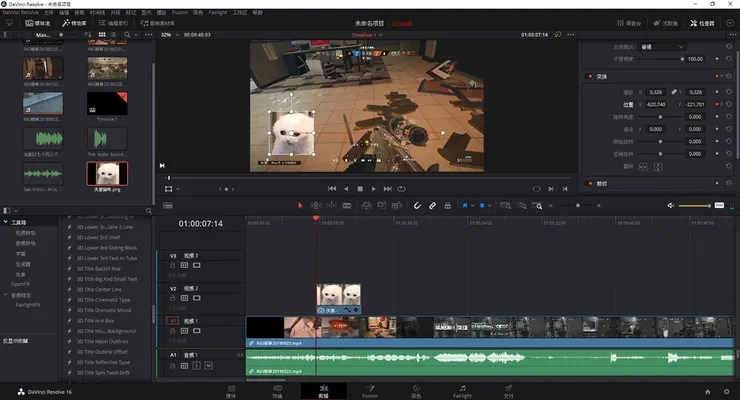Viewport: 740px width, 400px height.
Task: Click the 特效库 (Effects Library) button
Action: (73, 22)
